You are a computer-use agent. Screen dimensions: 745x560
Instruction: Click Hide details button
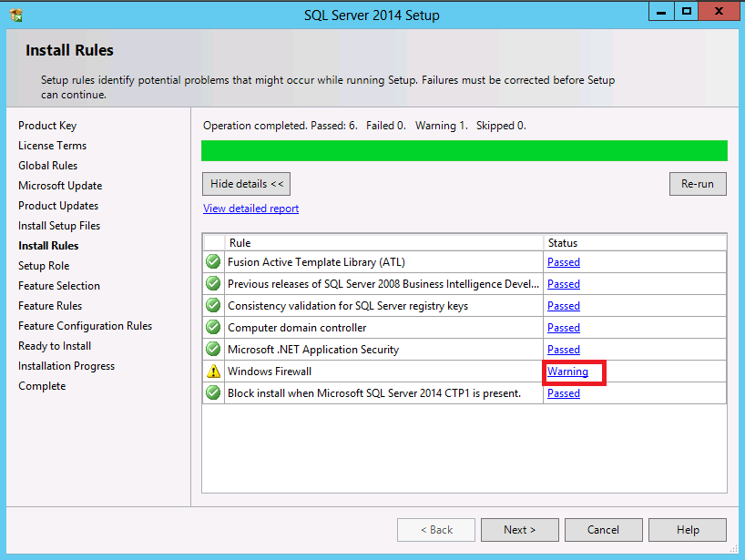[246, 184]
